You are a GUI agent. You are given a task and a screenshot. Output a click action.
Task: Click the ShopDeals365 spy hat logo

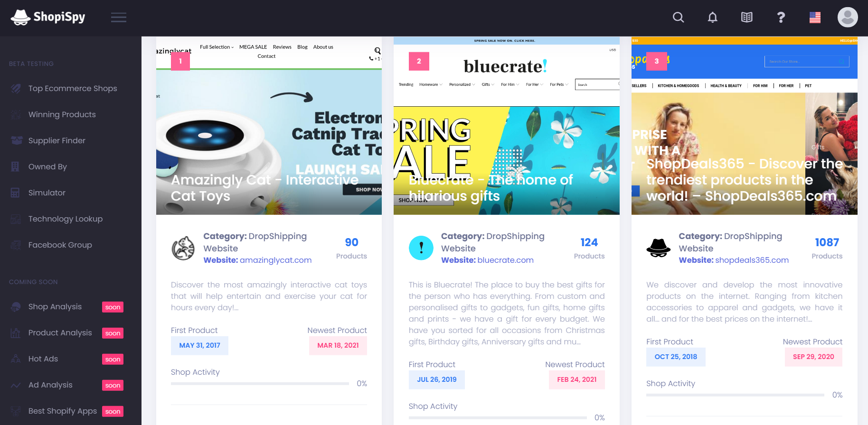pyautogui.click(x=659, y=248)
